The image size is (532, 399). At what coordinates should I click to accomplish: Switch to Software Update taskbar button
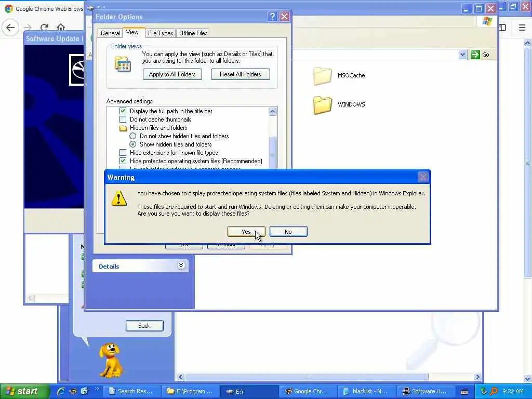pyautogui.click(x=425, y=392)
